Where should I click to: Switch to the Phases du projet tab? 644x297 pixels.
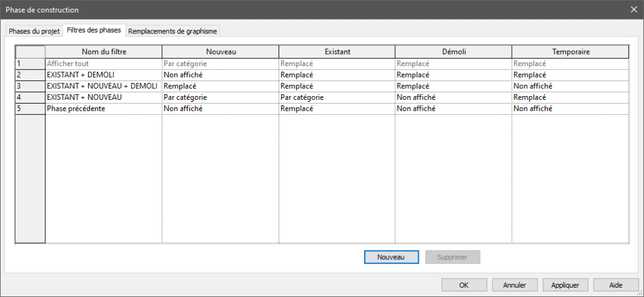pos(34,31)
